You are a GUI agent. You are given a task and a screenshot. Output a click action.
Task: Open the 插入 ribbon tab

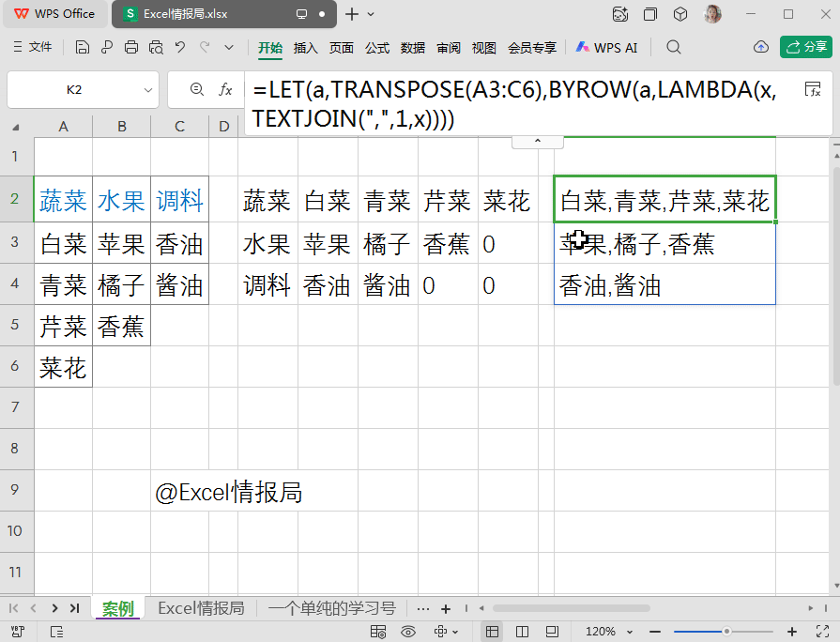(x=305, y=48)
